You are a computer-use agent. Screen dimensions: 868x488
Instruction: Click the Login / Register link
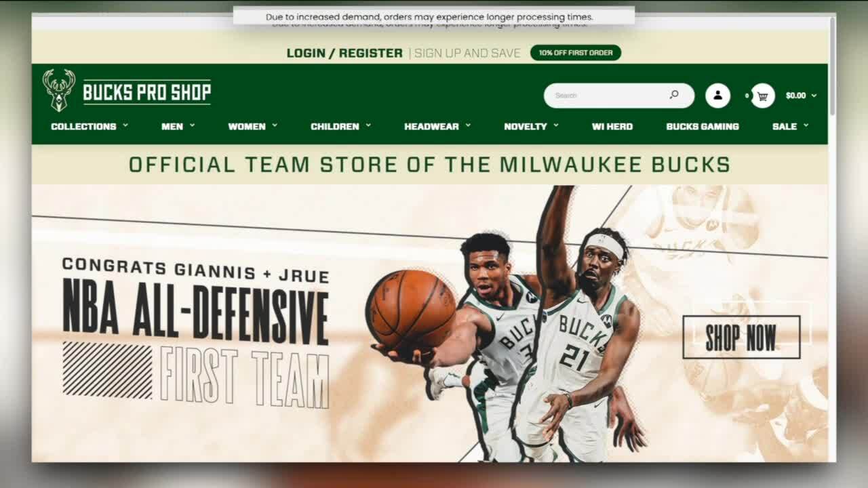pyautogui.click(x=344, y=53)
